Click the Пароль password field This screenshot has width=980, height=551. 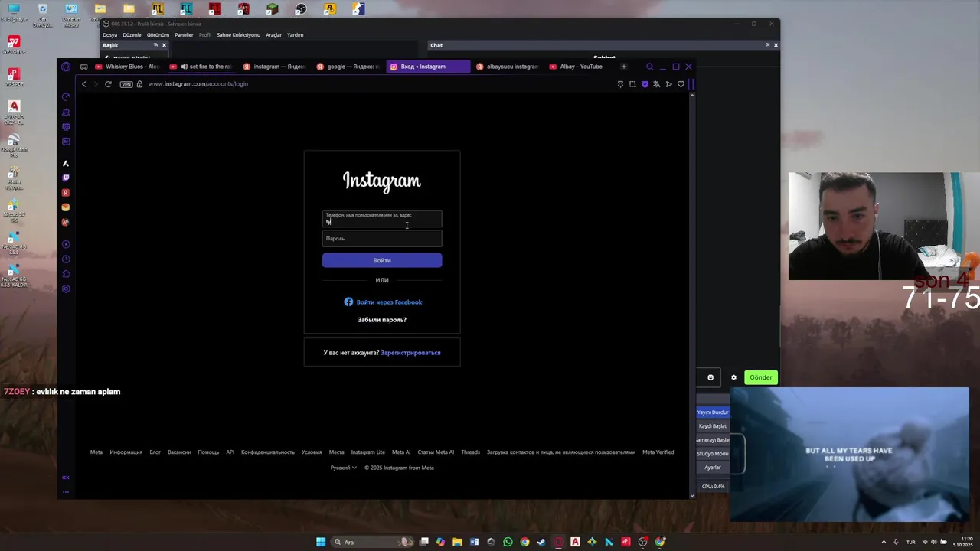[x=382, y=239]
